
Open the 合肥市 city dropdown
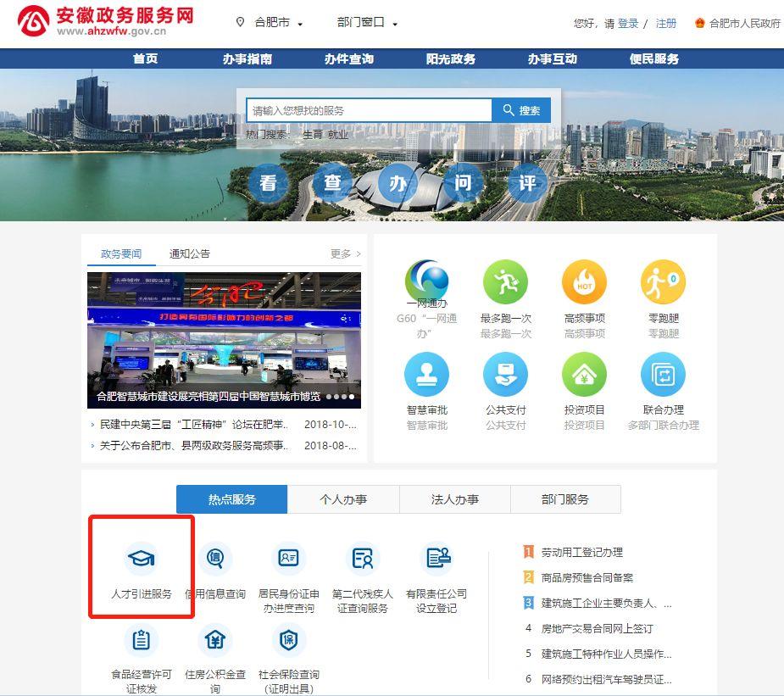pos(279,23)
